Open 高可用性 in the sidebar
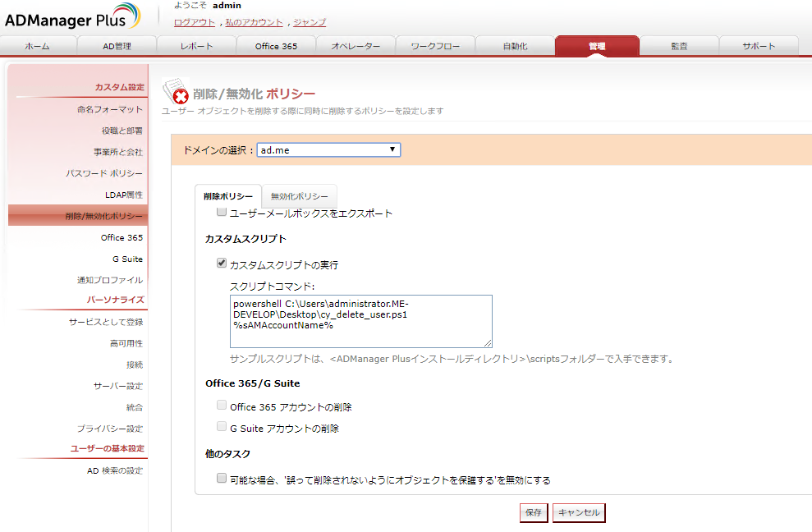 pyautogui.click(x=126, y=343)
